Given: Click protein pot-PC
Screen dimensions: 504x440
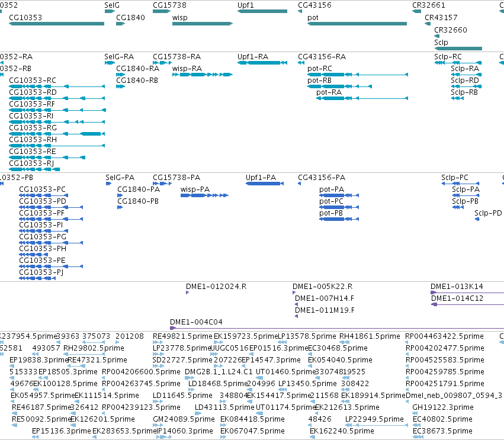Looking at the screenshot, I should point(339,207).
